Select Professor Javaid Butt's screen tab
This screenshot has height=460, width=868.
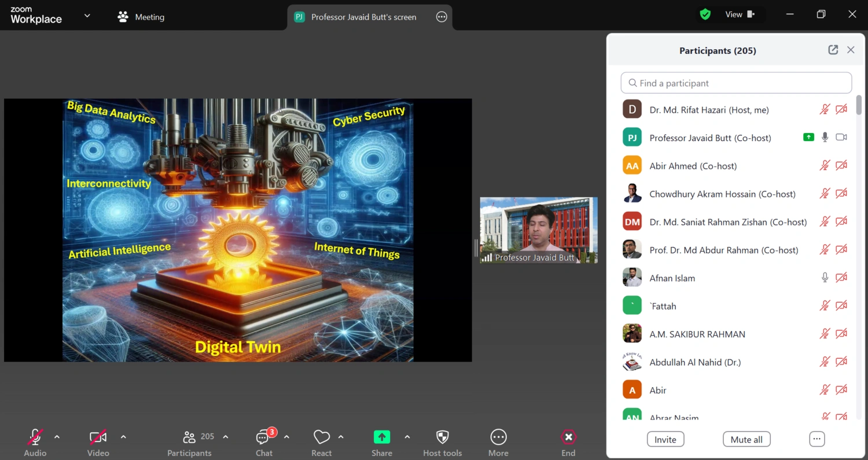tap(363, 17)
